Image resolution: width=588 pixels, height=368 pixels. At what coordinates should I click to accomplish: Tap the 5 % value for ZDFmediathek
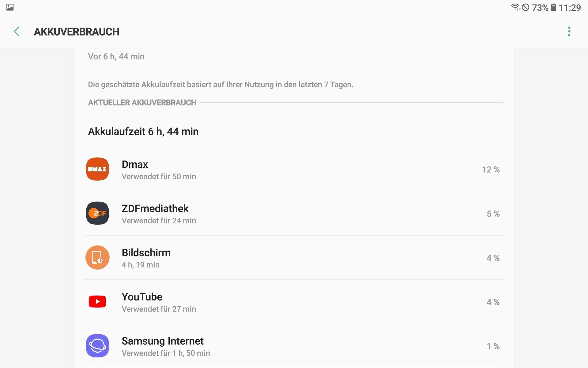point(493,214)
